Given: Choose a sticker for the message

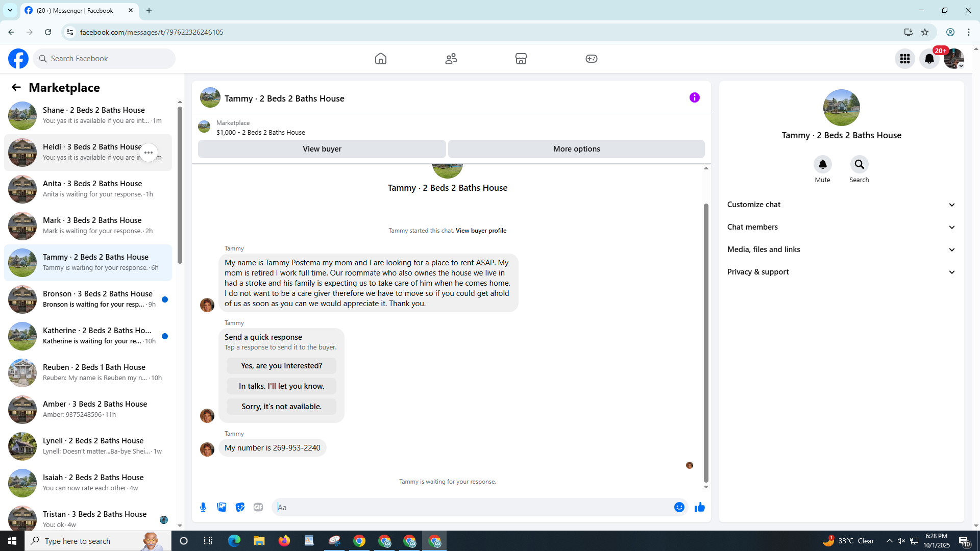Looking at the screenshot, I should pos(240,507).
